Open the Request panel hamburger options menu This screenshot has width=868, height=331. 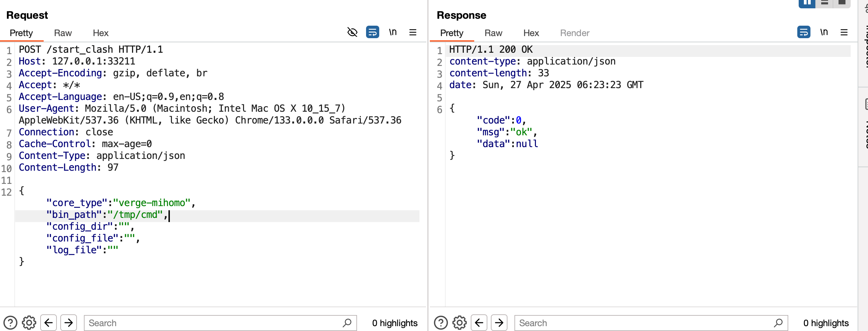413,32
